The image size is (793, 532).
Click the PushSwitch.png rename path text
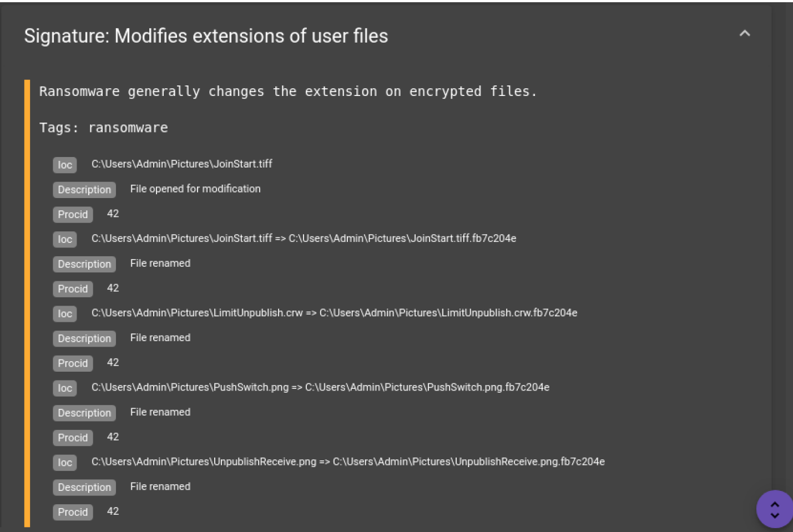tap(320, 387)
